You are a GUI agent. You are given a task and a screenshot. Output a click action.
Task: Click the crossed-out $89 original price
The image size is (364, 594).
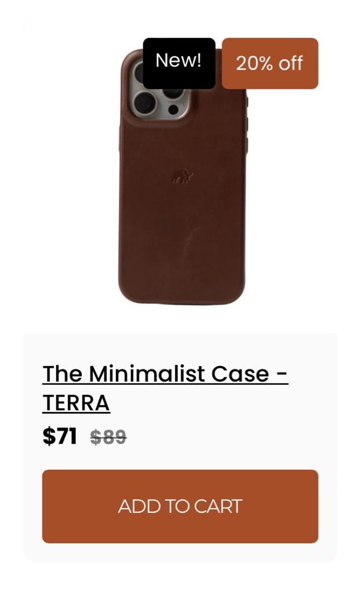(x=108, y=437)
